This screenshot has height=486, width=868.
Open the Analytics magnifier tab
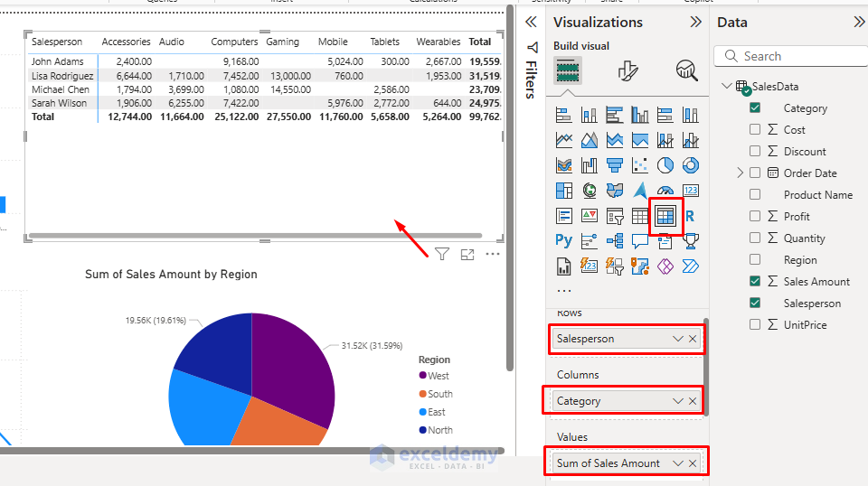(686, 70)
